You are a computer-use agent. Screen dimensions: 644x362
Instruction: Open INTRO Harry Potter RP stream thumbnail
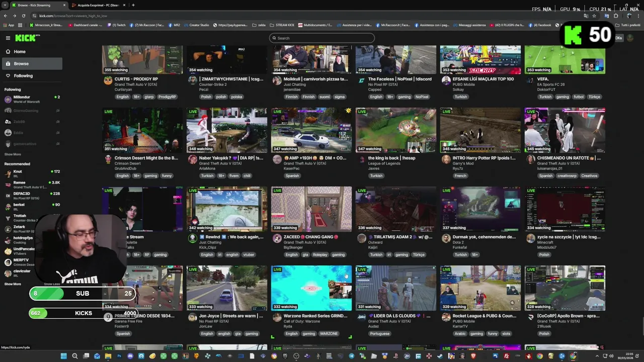(x=480, y=130)
